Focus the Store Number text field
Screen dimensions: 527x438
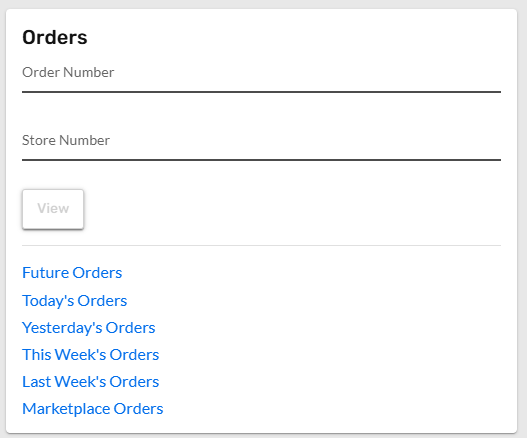(261, 144)
